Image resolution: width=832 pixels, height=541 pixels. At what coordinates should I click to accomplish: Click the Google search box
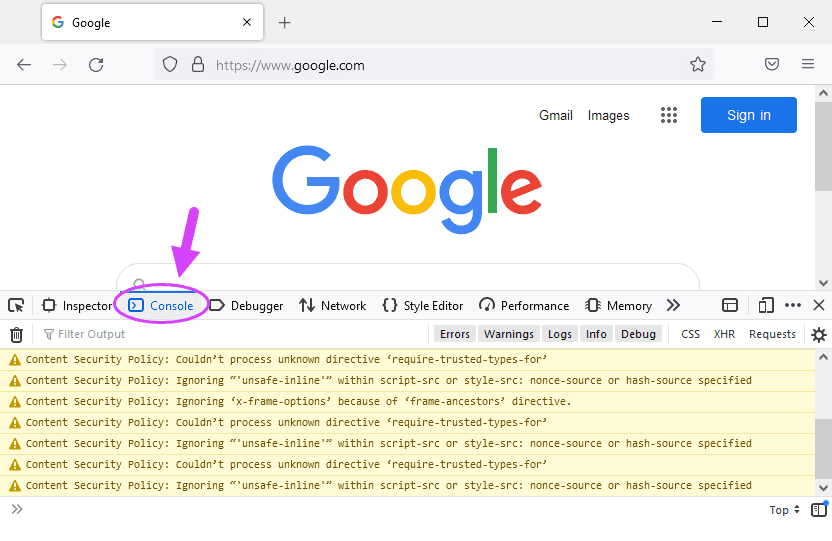[408, 277]
